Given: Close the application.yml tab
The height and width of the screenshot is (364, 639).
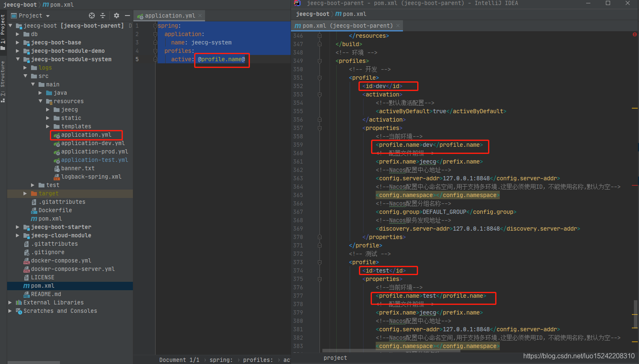Looking at the screenshot, I should tap(200, 16).
